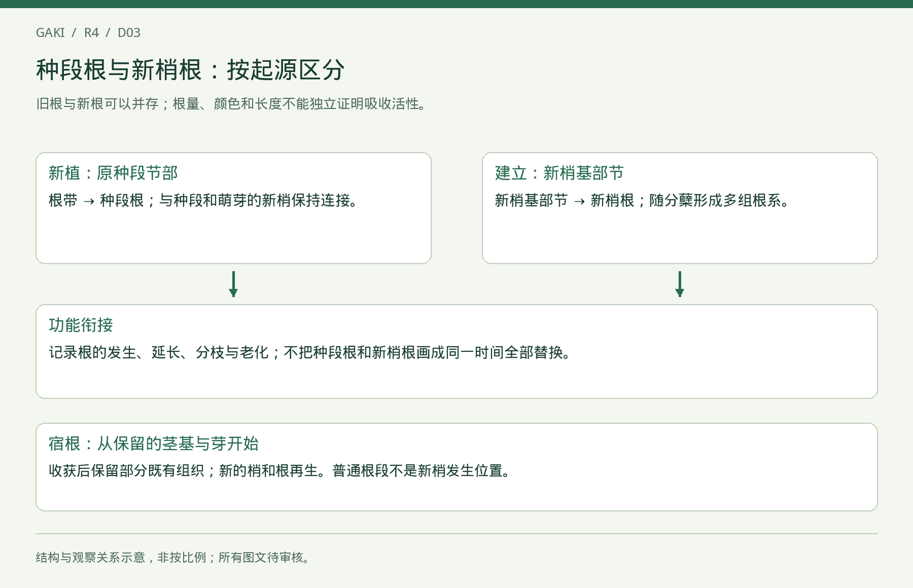Viewport: 913px width, 588px height.
Task: Click the text 根带 → 种段根 description
Action: pyautogui.click(x=203, y=200)
